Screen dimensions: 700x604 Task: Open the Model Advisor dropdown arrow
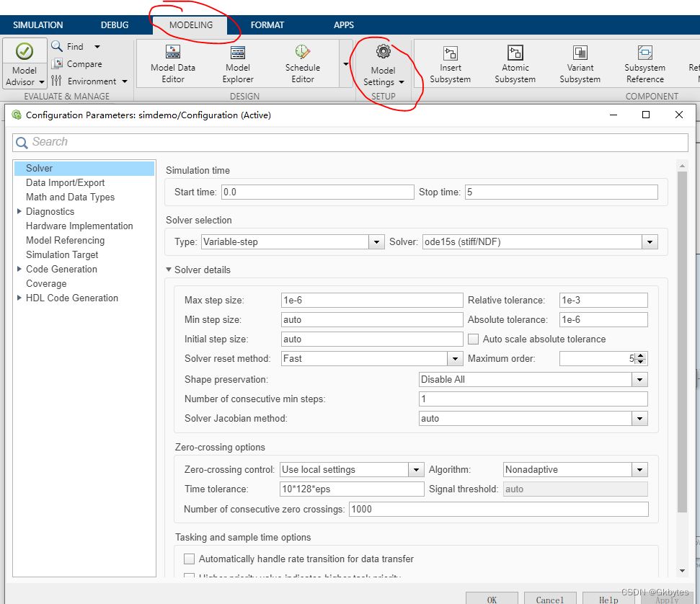42,82
